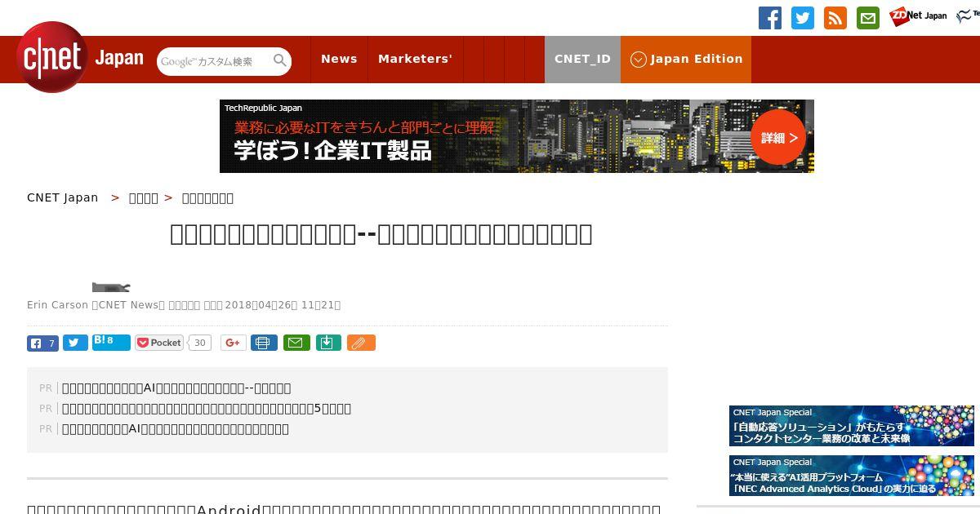The width and height of the screenshot is (980, 514).
Task: Share article on Google+ button
Action: coord(233,343)
